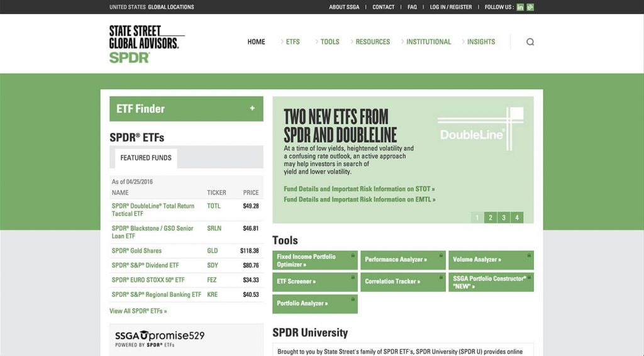
Task: Open the TOOLS navigation menu
Action: [330, 42]
